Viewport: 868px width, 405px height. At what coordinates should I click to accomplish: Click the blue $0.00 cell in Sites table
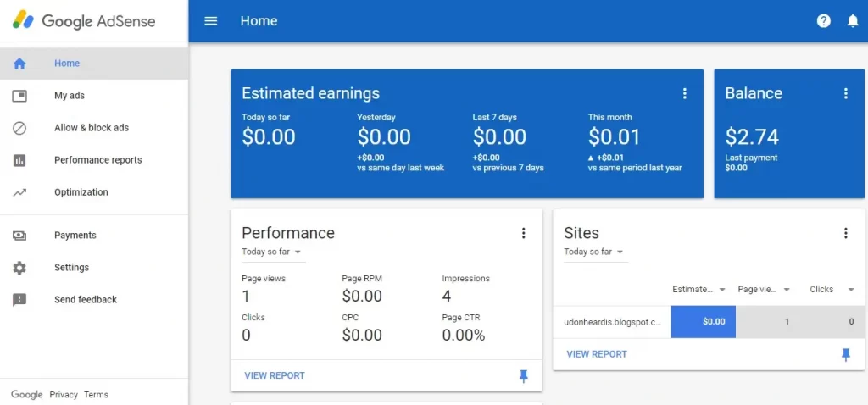(x=704, y=321)
